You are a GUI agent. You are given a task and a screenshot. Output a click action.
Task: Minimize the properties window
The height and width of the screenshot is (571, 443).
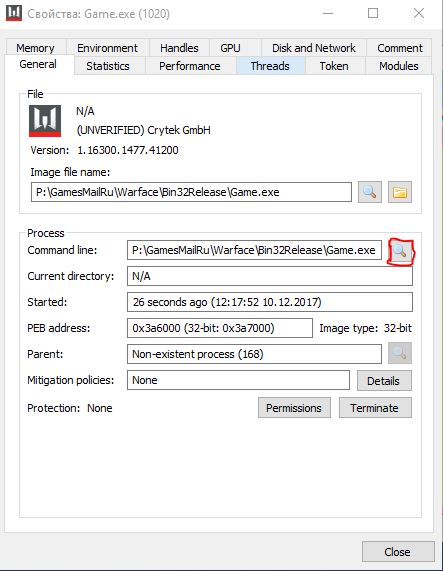click(x=328, y=13)
